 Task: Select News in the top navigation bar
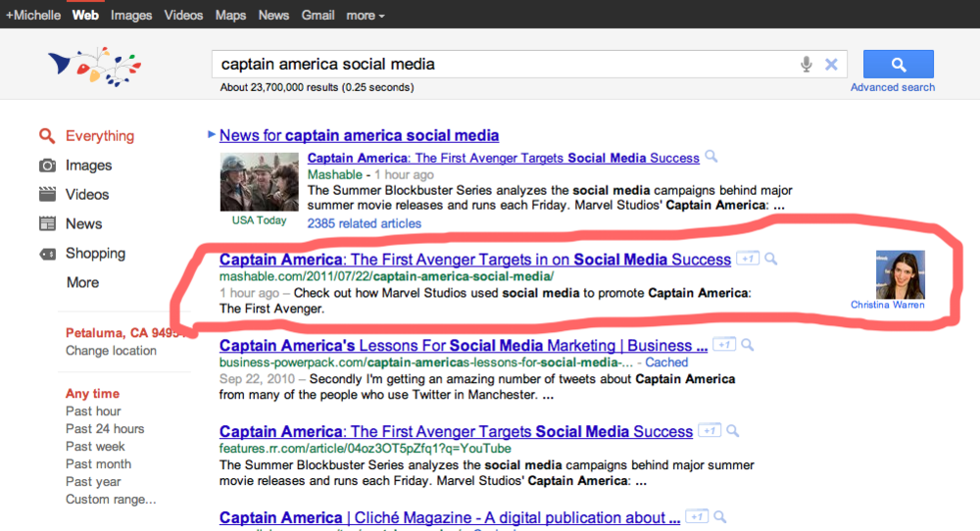click(273, 15)
